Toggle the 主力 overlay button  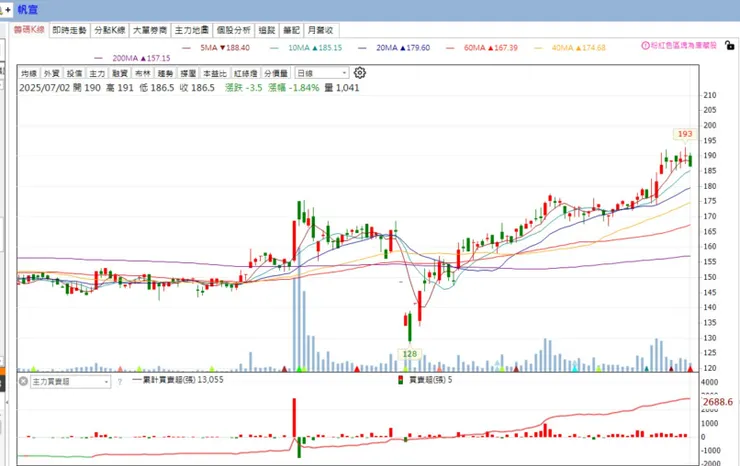click(x=97, y=73)
